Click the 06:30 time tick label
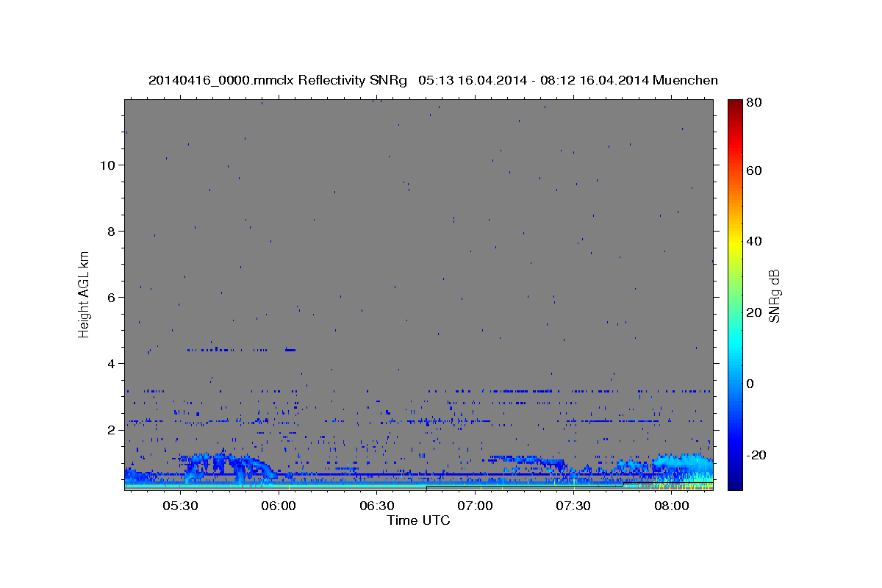Screen dimensions: 882x588 tap(377, 506)
